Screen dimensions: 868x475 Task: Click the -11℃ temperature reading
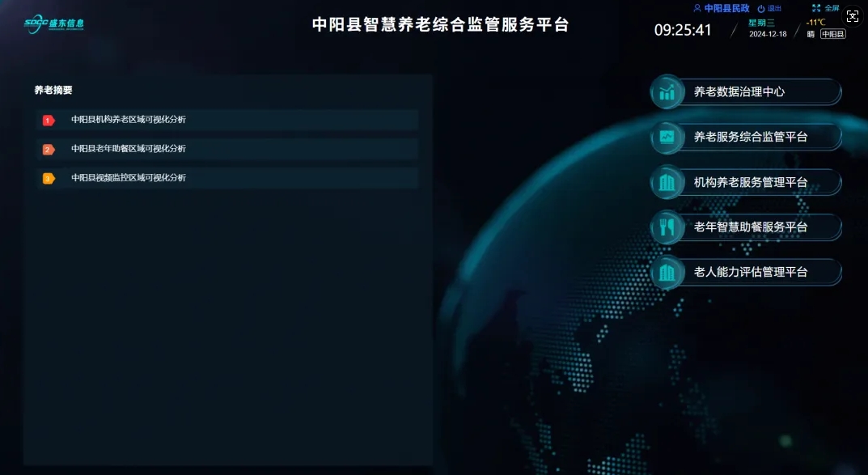click(x=815, y=22)
